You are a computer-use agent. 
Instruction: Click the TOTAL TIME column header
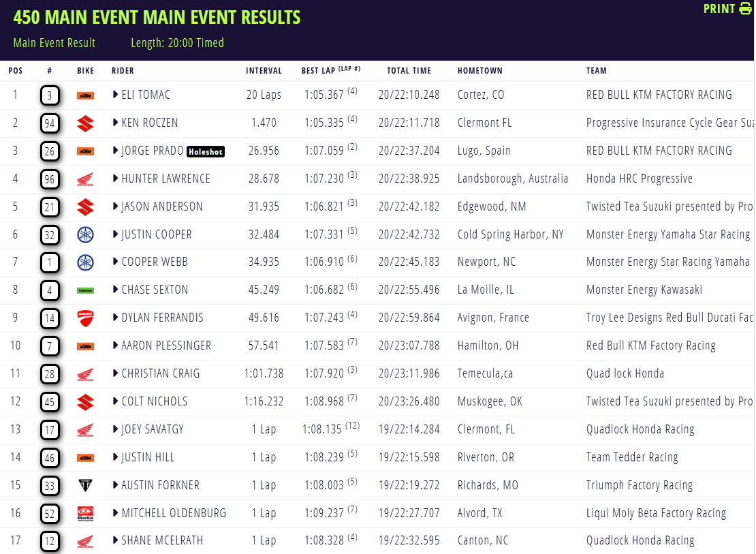[409, 70]
